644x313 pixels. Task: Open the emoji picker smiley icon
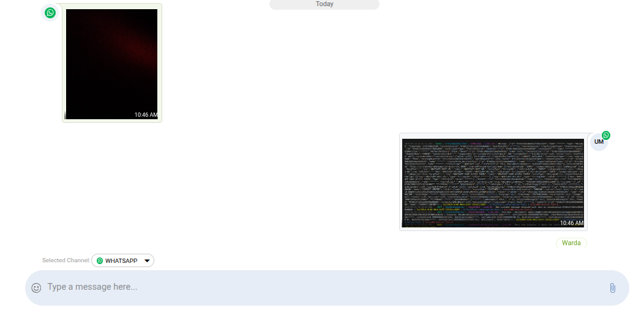(x=36, y=287)
